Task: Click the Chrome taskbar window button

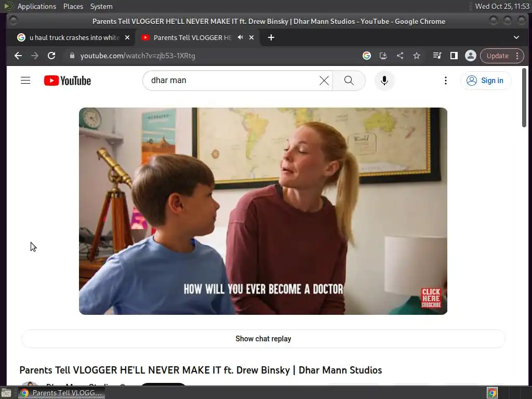Action: coord(62,393)
